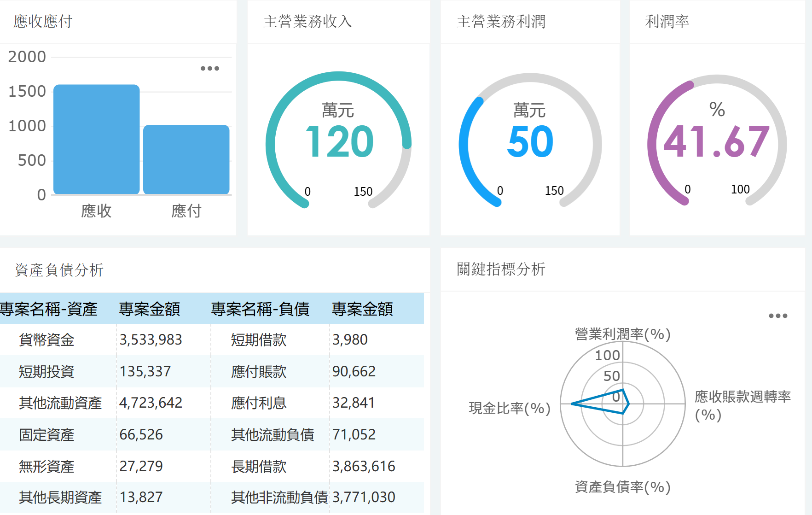Open the 應收應付 chart three-dot menu

point(210,69)
